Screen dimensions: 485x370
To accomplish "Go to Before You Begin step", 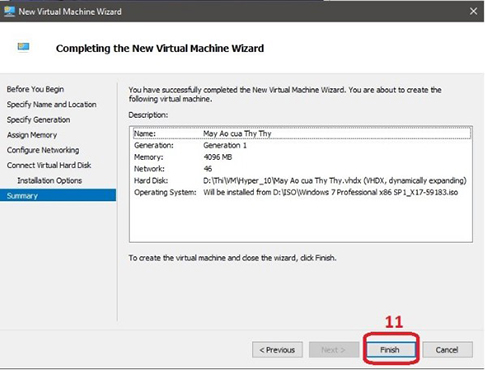I will tap(35, 89).
